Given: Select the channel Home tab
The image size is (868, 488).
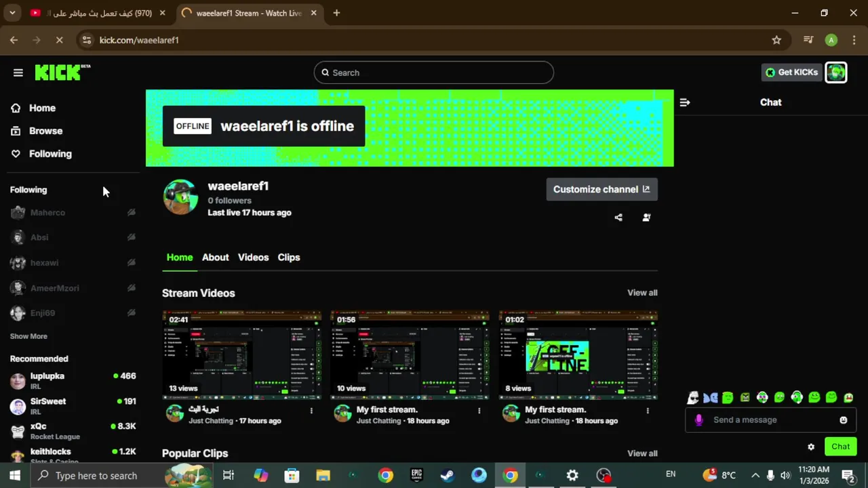Looking at the screenshot, I should (x=180, y=258).
